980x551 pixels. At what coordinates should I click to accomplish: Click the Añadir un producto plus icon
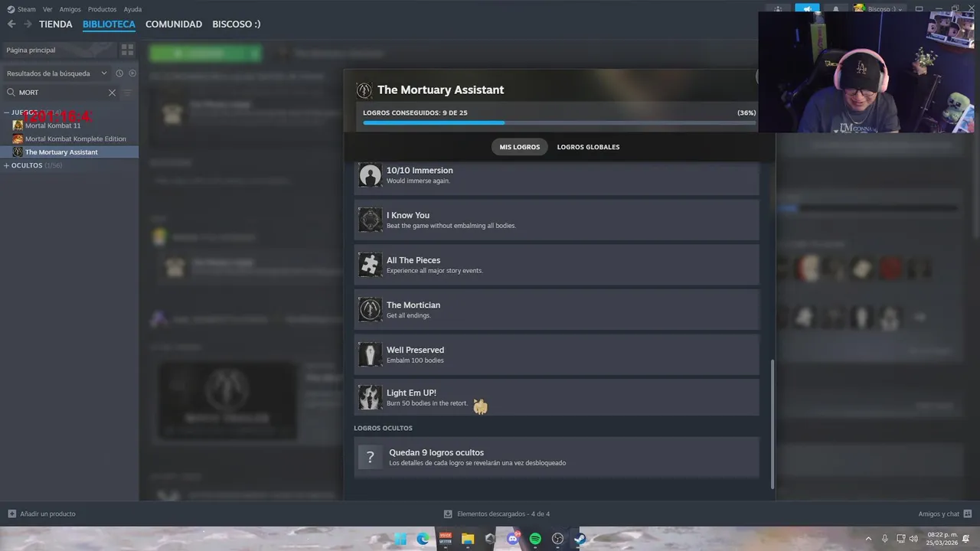coord(11,514)
